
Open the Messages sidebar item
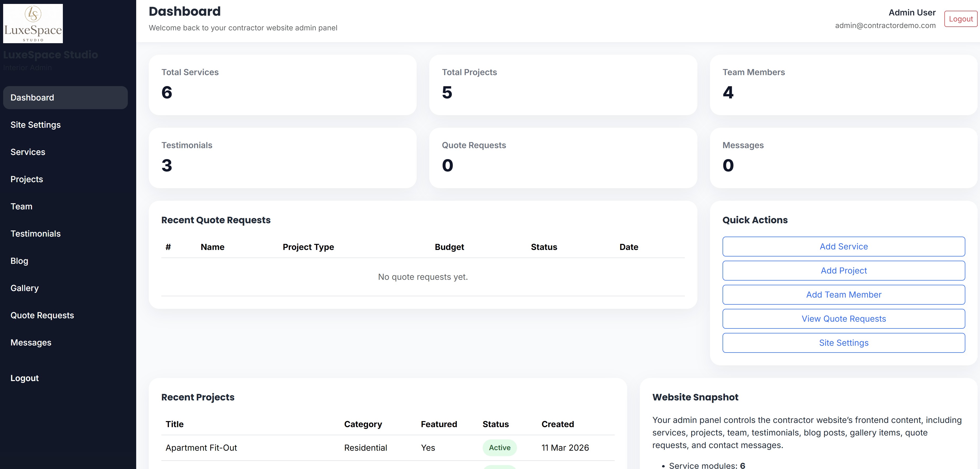(65, 342)
